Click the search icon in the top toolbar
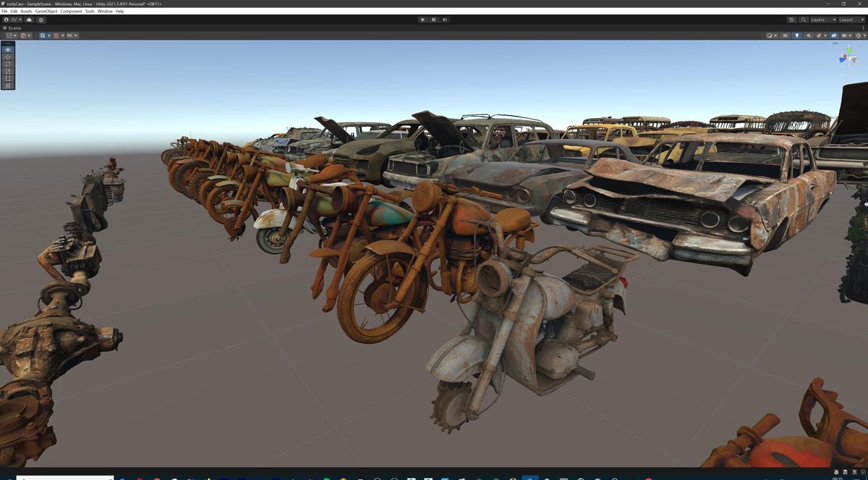Screen dimensions: 868x480 point(803,20)
